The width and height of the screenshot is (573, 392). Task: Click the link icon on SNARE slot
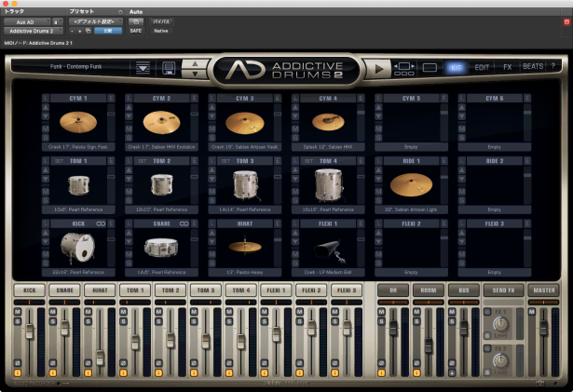(184, 223)
